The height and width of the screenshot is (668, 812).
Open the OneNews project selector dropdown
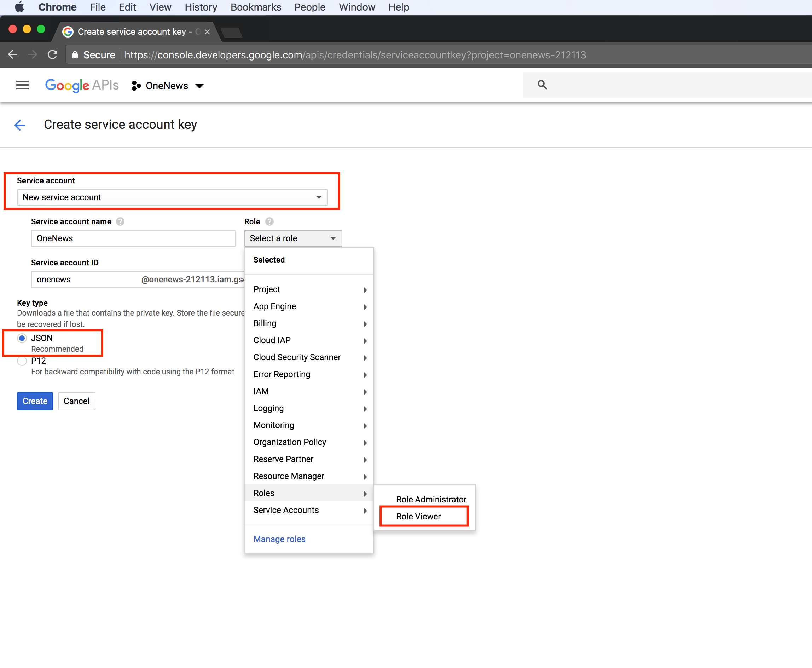pyautogui.click(x=167, y=86)
